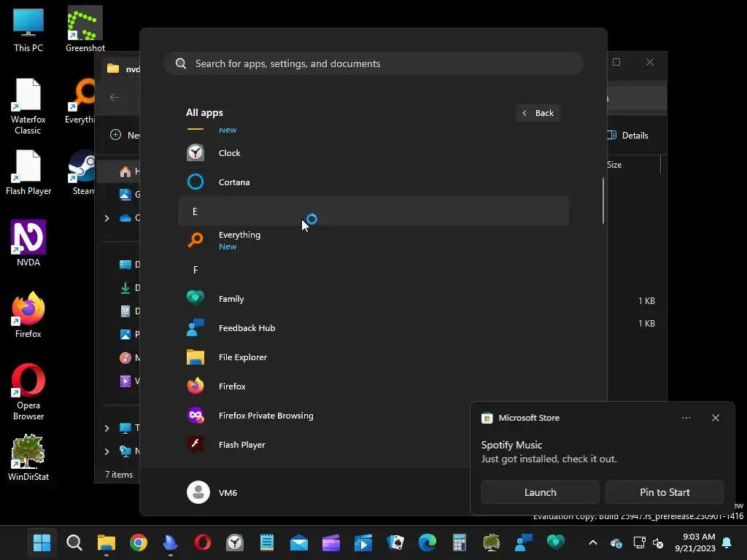
Task: Dismiss the Microsoft Store notification
Action: click(715, 418)
